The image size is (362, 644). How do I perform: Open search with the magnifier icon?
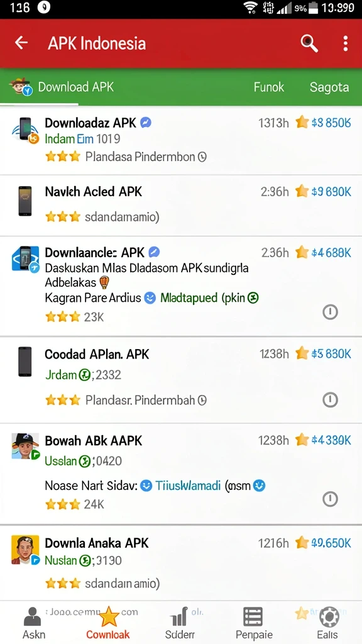point(309,43)
